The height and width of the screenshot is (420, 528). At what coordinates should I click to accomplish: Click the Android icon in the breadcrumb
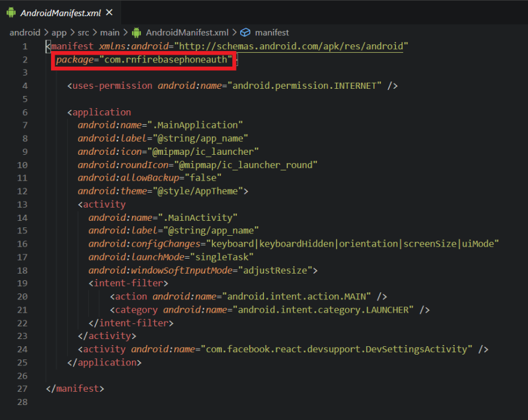coord(136,32)
